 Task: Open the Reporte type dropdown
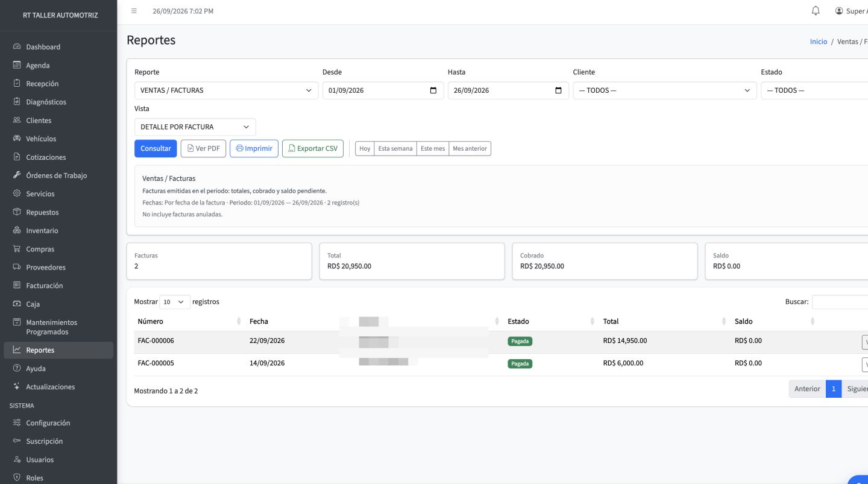tap(227, 90)
